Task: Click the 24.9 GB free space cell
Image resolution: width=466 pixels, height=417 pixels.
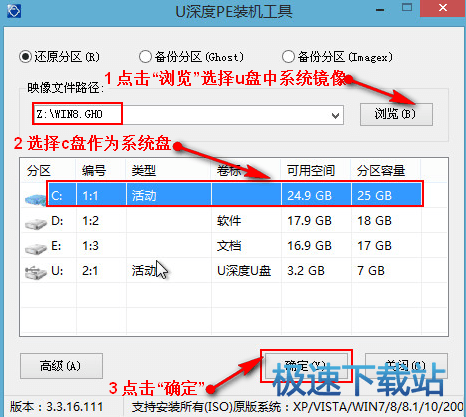Action: point(309,196)
